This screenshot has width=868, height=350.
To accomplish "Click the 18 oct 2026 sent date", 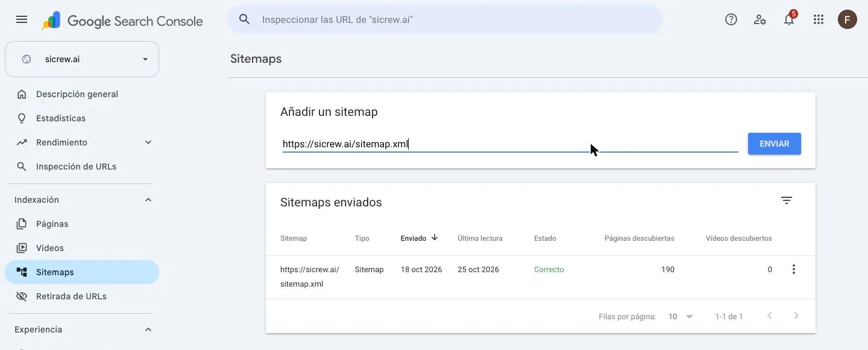I will [421, 270].
